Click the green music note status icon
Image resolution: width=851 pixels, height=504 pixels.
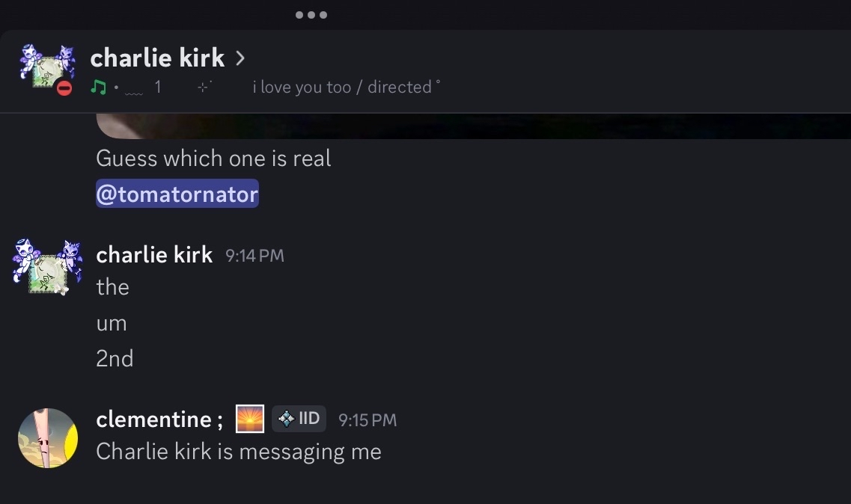tap(98, 87)
